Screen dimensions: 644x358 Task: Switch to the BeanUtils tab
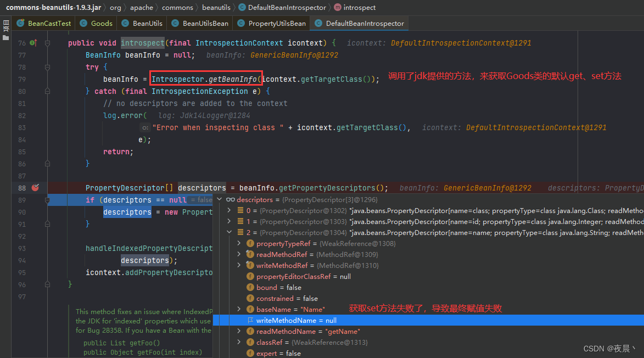click(142, 24)
